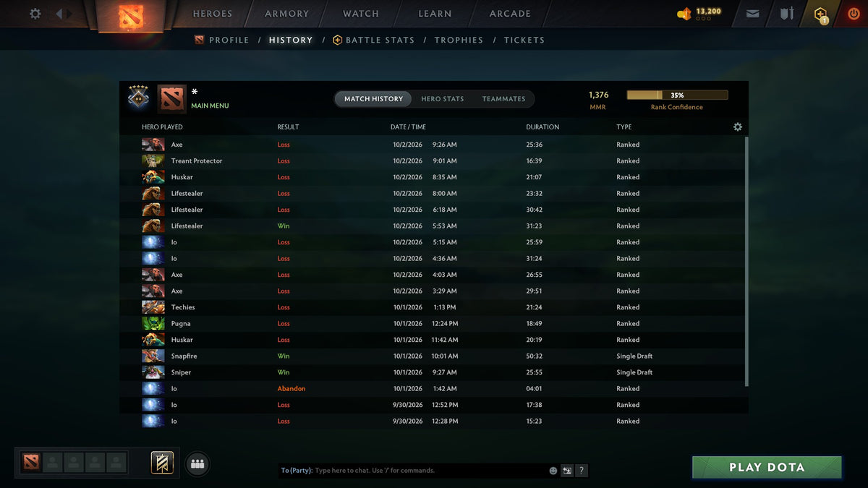Image resolution: width=868 pixels, height=488 pixels.
Task: Open the mail inbox icon
Action: click(x=752, y=14)
